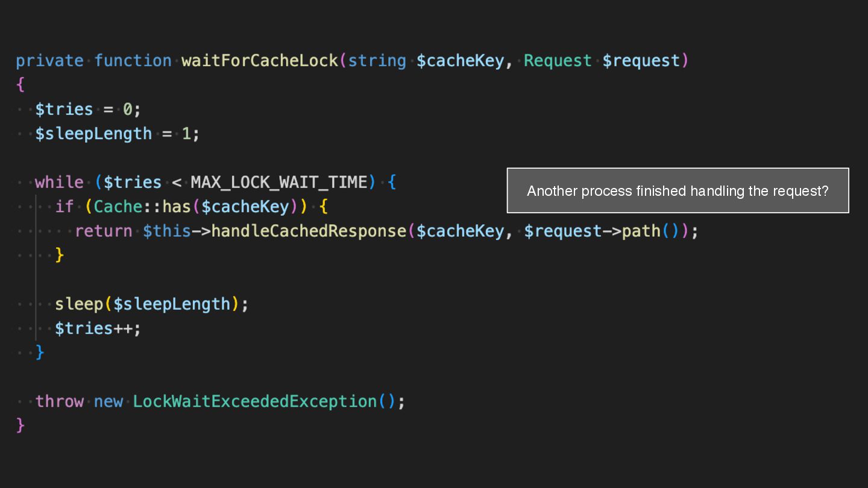Viewport: 868px width, 488px height.
Task: Select the $tries++ increment statement
Action: click(x=97, y=328)
